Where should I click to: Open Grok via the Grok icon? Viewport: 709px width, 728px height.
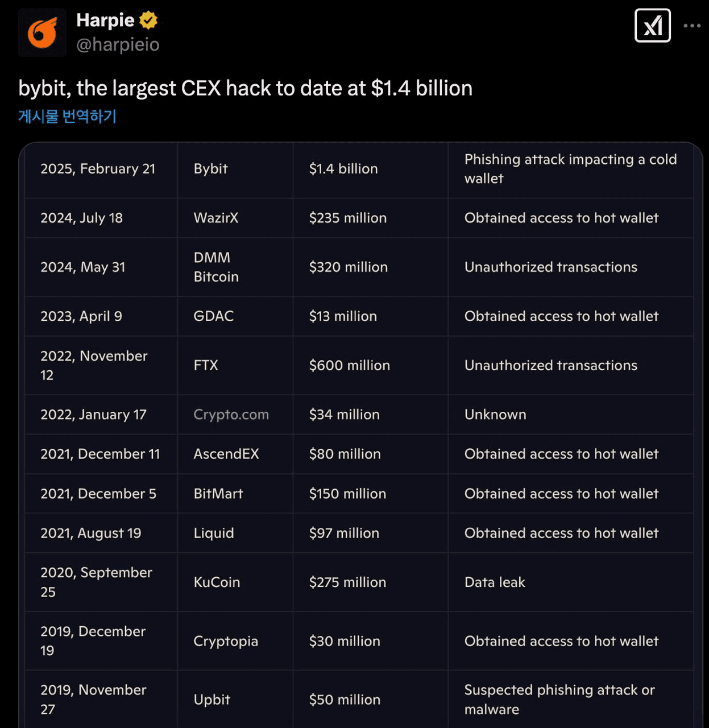click(x=652, y=25)
